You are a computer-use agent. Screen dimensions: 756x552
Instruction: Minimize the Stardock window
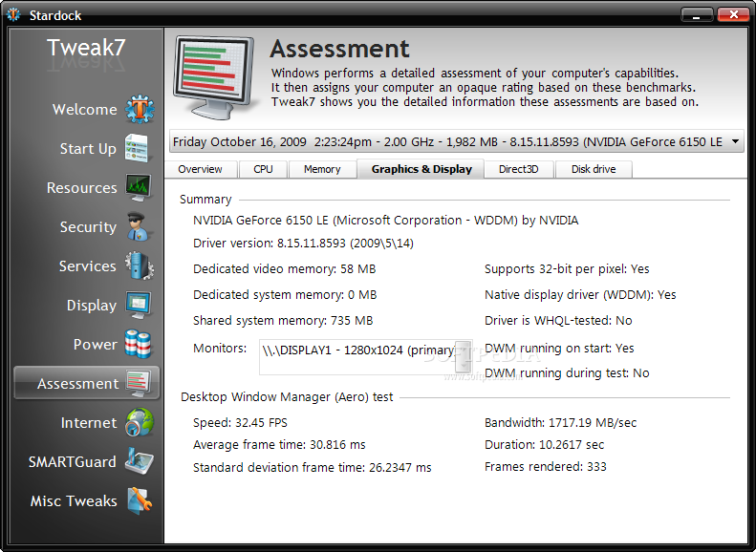pyautogui.click(x=697, y=15)
